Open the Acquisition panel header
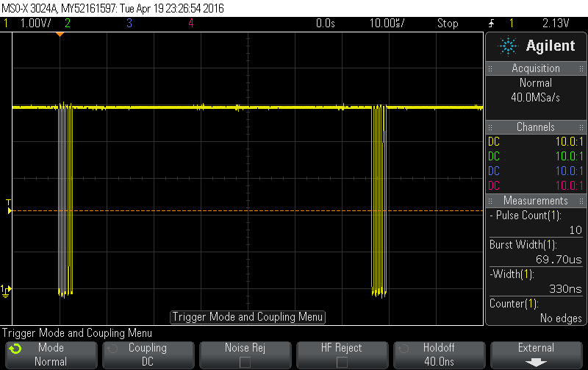The height and width of the screenshot is (370, 588). click(x=536, y=68)
